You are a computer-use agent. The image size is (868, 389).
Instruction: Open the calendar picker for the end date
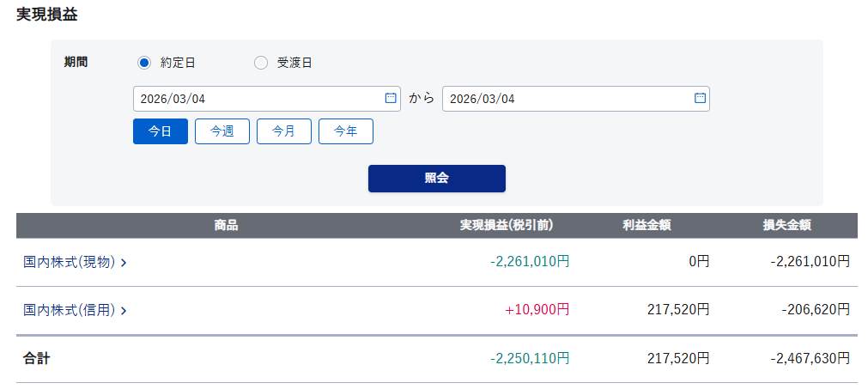tap(700, 99)
